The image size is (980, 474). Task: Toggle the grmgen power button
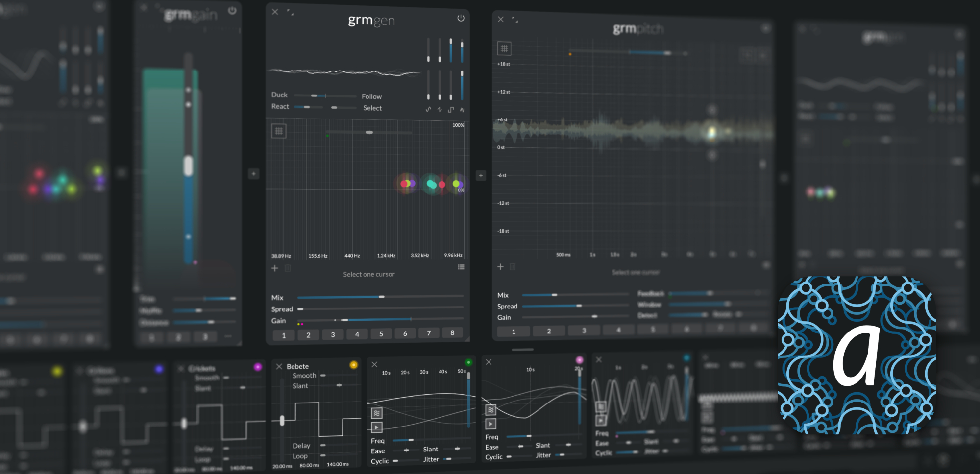click(461, 18)
